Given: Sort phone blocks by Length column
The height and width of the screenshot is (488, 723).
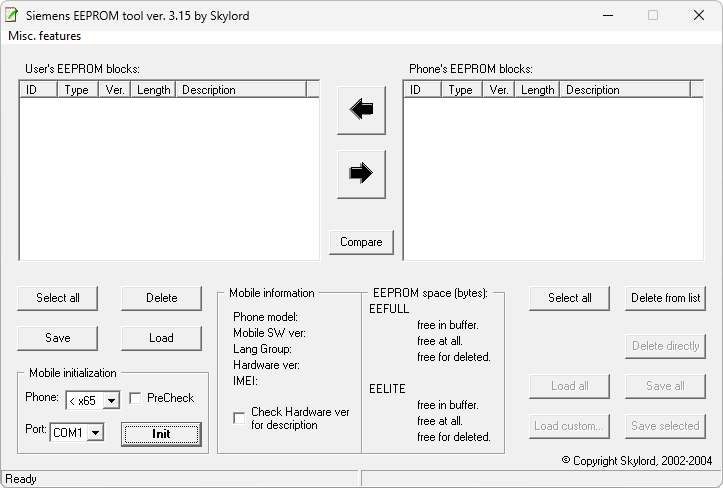Looking at the screenshot, I should click(x=538, y=89).
